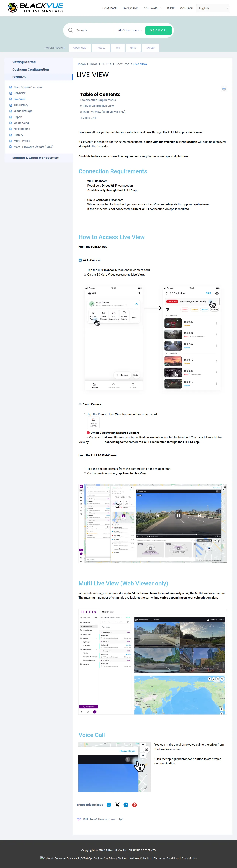Screen dimensions: 237x868
Task: Click the document icon beside Battery
Action: pyautogui.click(x=11, y=135)
